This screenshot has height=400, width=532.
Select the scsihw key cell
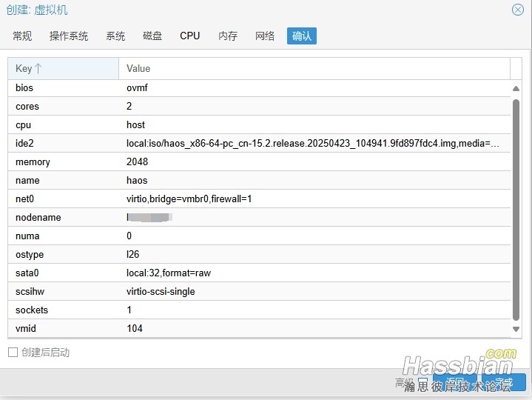coord(63,291)
